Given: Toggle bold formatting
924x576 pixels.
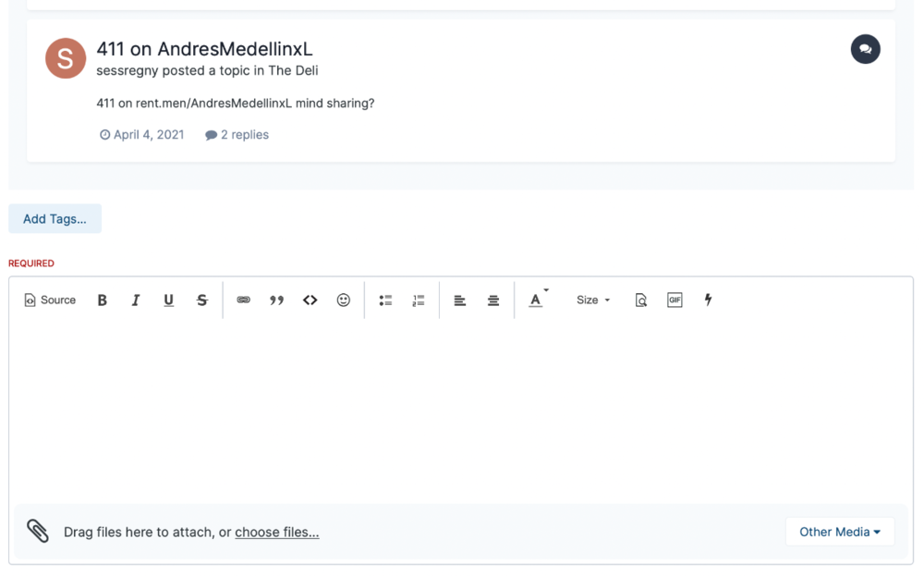Looking at the screenshot, I should [103, 300].
